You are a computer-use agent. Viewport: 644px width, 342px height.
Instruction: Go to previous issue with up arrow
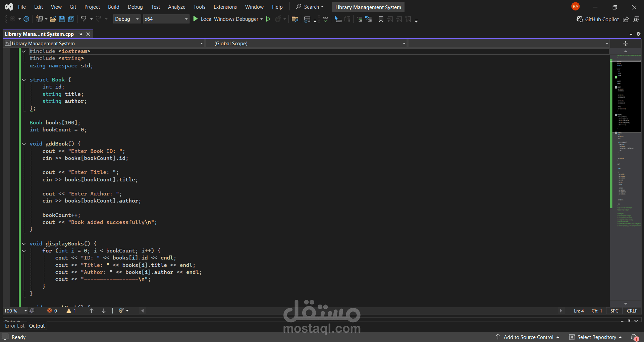point(92,311)
